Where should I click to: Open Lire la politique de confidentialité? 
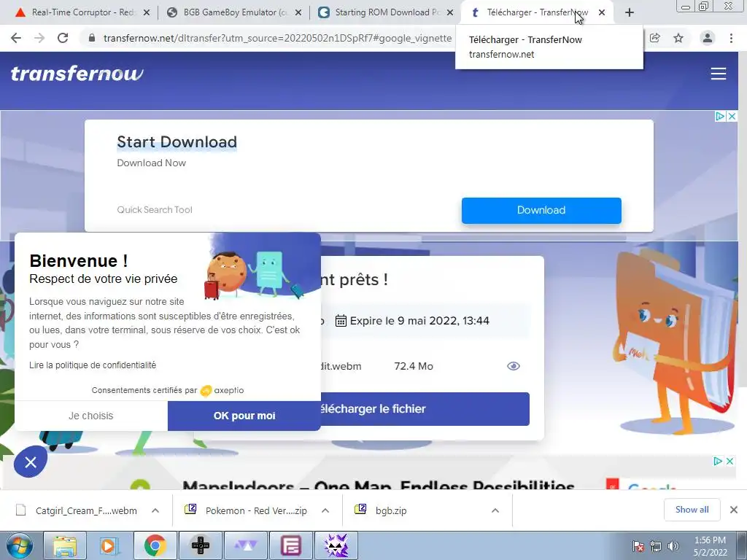pos(93,365)
